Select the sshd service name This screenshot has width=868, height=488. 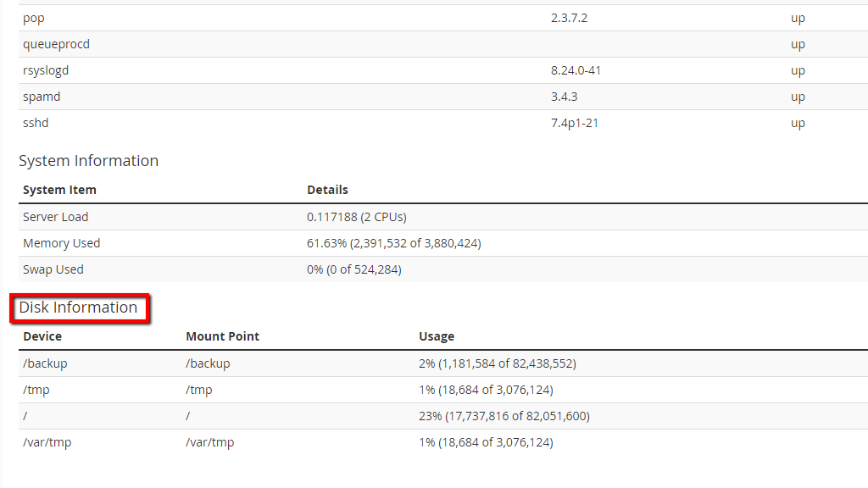(36, 123)
